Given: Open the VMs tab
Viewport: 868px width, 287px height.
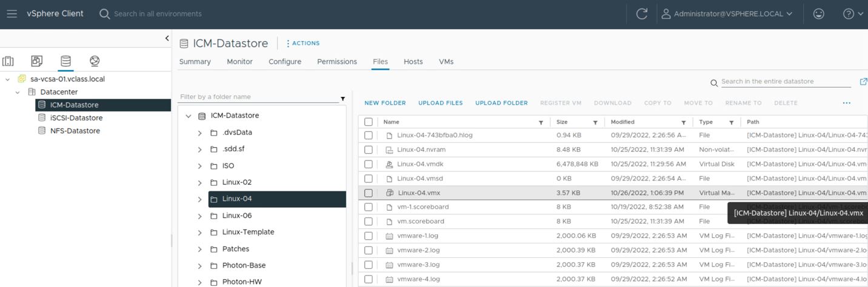Looking at the screenshot, I should (446, 62).
